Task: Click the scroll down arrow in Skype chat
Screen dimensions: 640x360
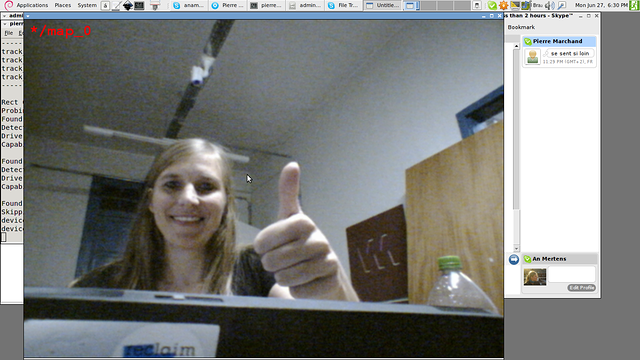Action: (x=516, y=248)
